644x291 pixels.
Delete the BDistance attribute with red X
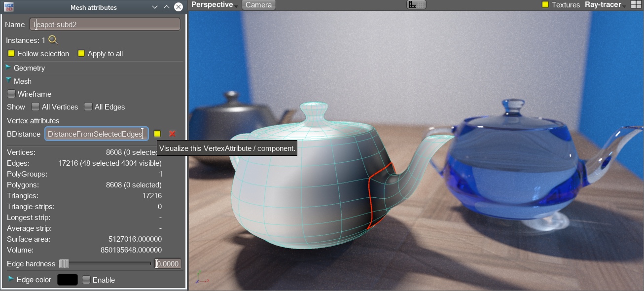pos(172,134)
